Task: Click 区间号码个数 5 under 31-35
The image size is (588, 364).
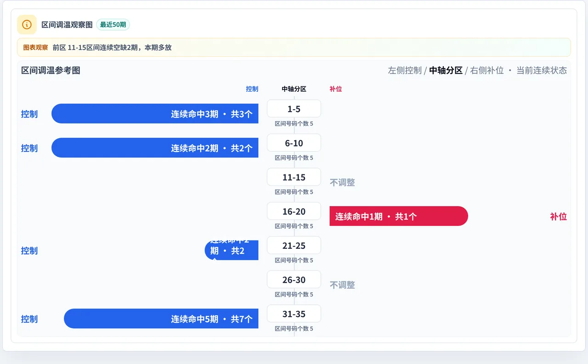Action: pyautogui.click(x=294, y=329)
